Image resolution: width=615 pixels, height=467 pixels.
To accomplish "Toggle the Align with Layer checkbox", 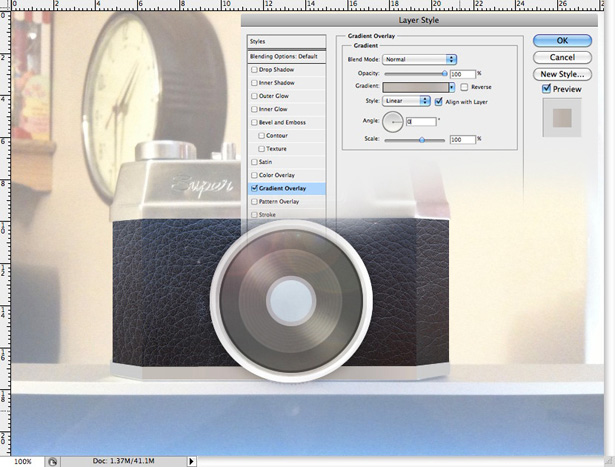I will [x=439, y=102].
